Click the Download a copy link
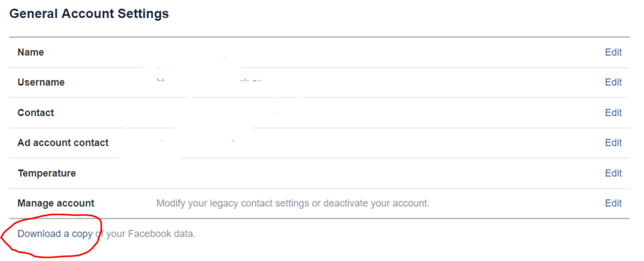The image size is (644, 261). tap(54, 234)
